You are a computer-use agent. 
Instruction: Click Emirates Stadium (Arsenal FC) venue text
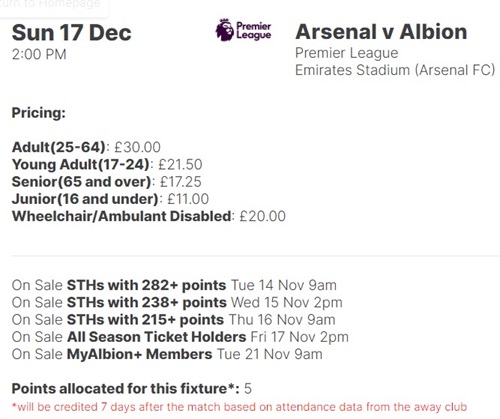[395, 70]
